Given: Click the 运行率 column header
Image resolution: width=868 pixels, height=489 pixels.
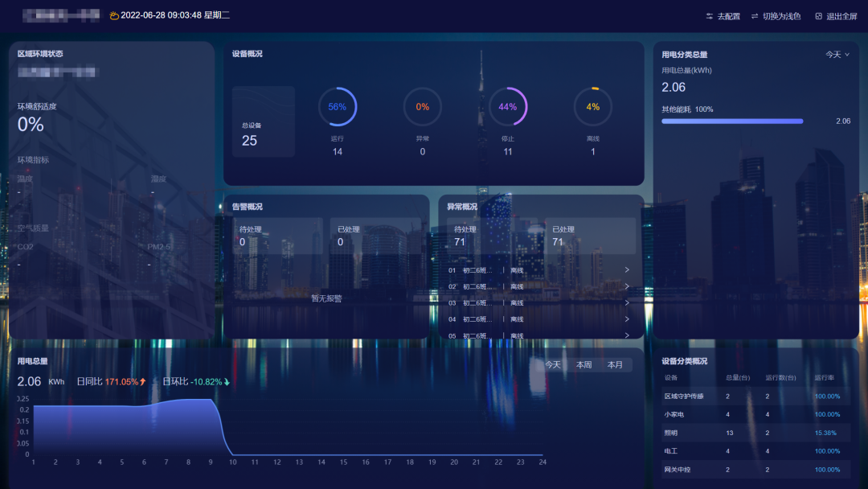Looking at the screenshot, I should point(825,378).
